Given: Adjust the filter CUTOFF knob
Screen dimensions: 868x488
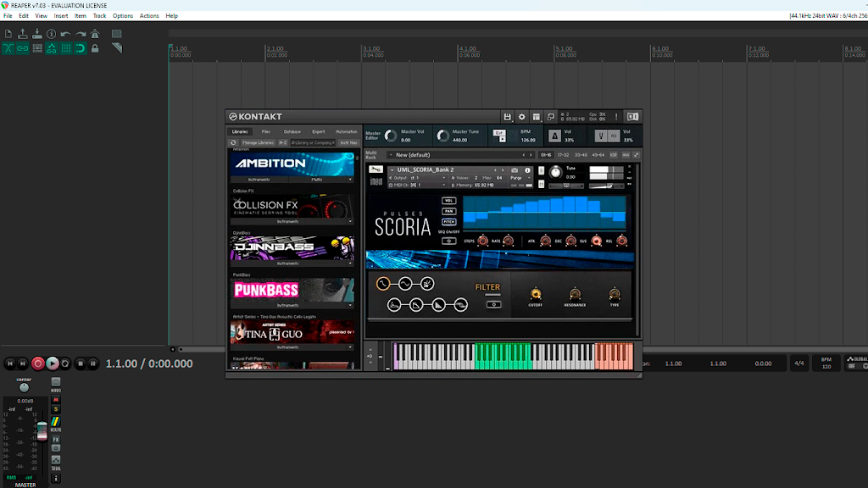Looking at the screenshot, I should tap(536, 294).
